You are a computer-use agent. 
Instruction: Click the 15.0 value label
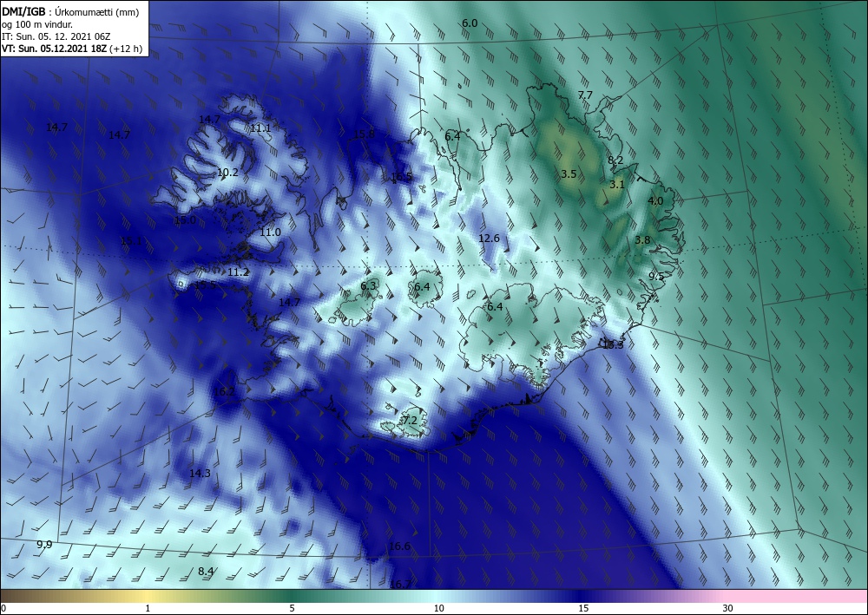(186, 220)
